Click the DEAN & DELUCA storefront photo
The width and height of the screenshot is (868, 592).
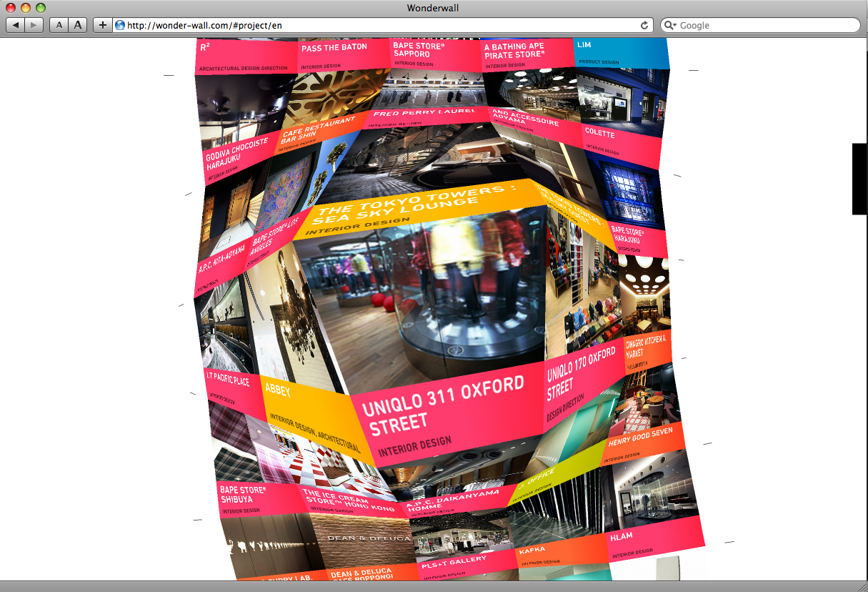[x=364, y=540]
